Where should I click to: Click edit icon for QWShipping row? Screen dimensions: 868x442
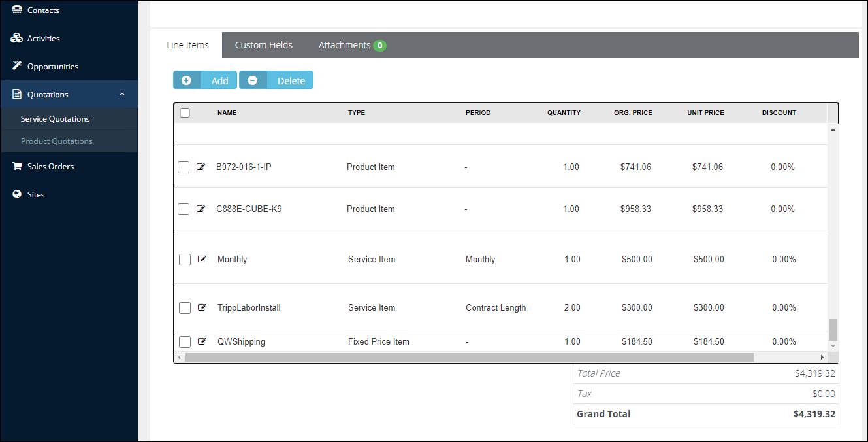202,342
